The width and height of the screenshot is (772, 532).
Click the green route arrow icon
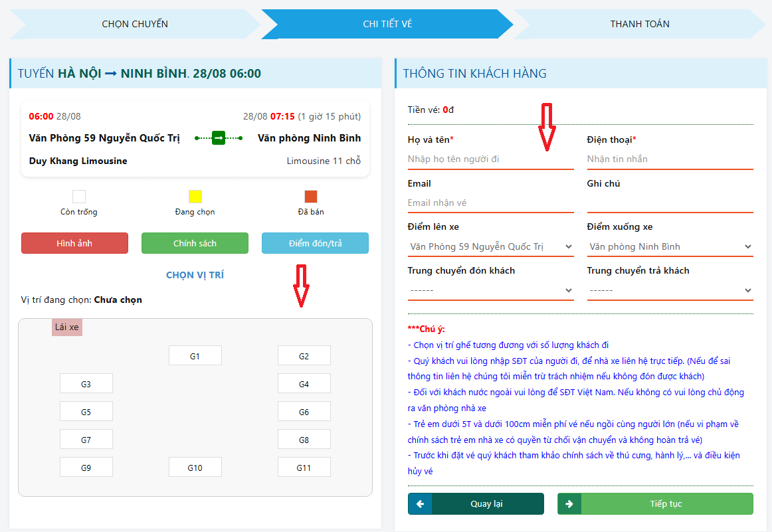[219, 138]
